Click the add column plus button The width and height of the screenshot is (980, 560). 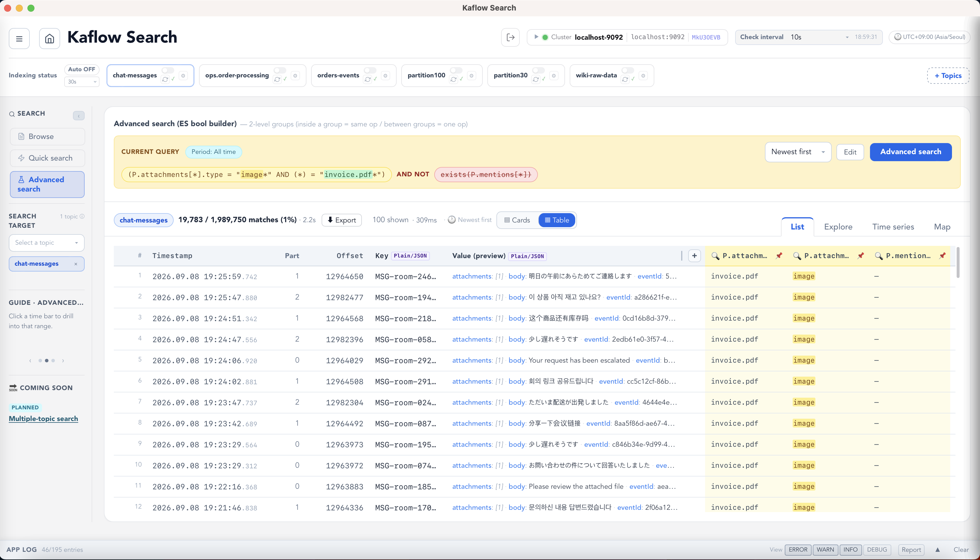pos(695,256)
